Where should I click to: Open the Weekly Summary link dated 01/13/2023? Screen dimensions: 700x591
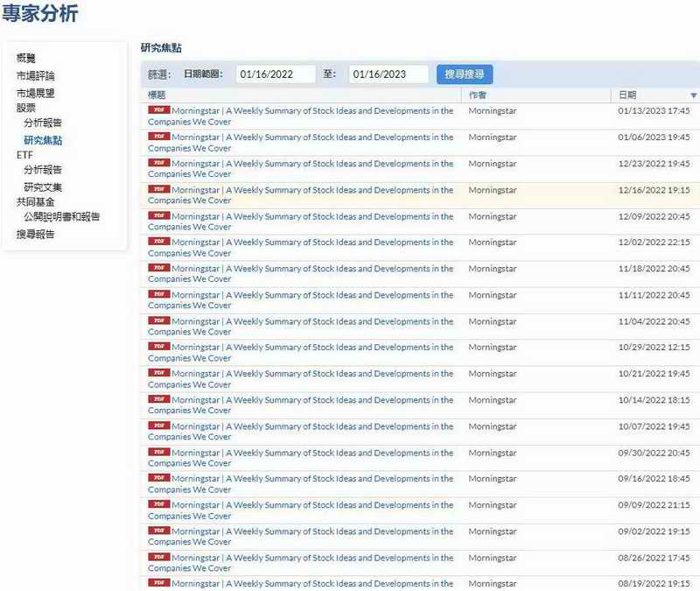300,116
